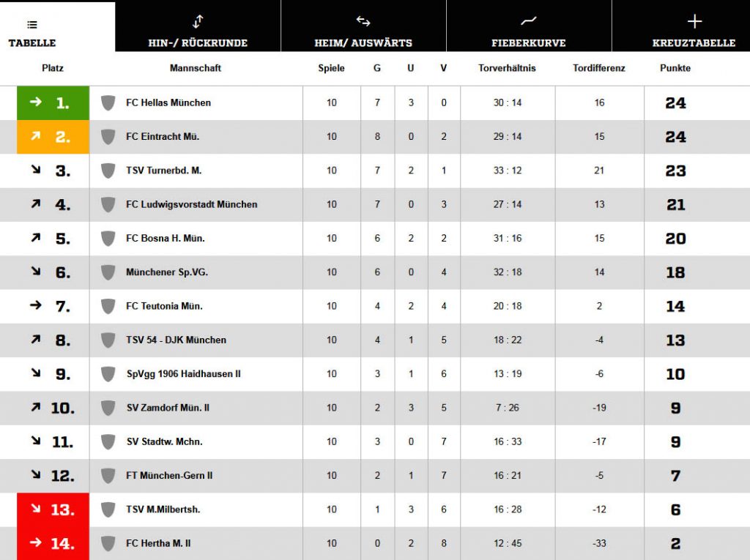Select the Kreuztabelle tab
The image size is (750, 560).
(694, 26)
